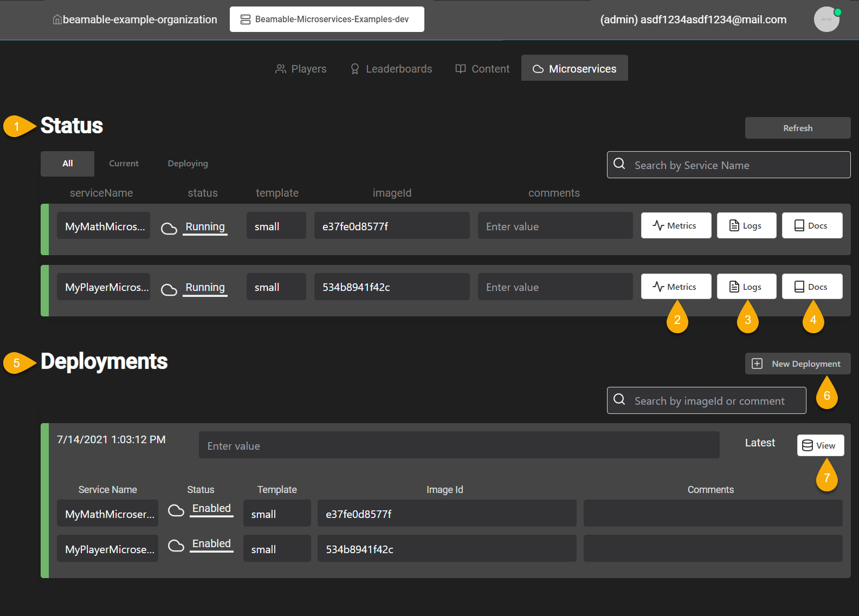Click Running status for MyMathMicros service
This screenshot has height=616, width=859.
[x=205, y=226]
